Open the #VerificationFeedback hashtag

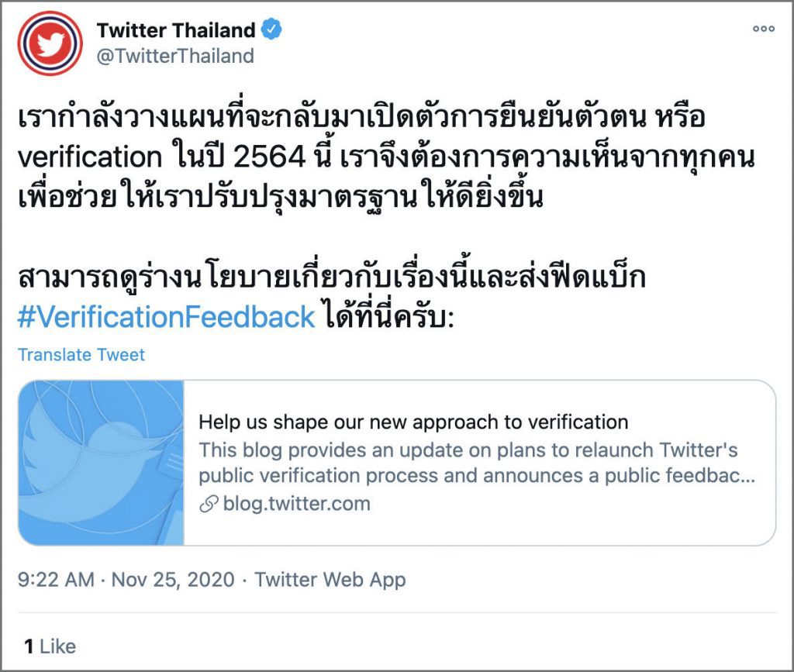pyautogui.click(x=166, y=317)
